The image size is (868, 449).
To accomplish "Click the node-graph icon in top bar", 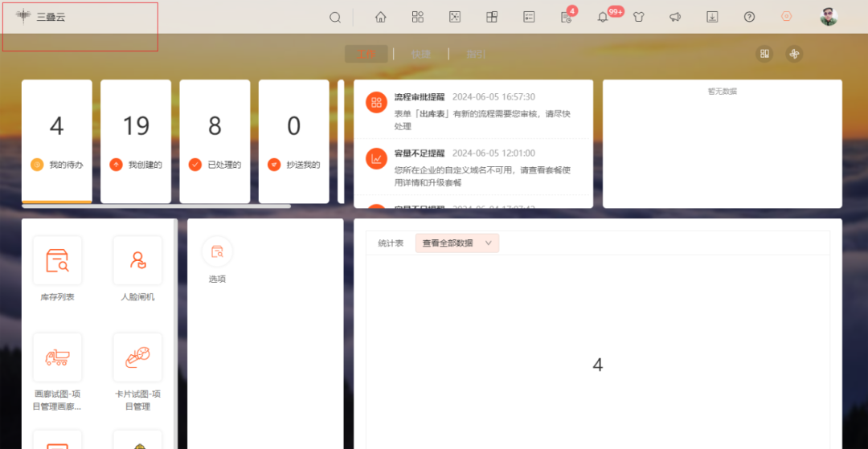I will 454,17.
